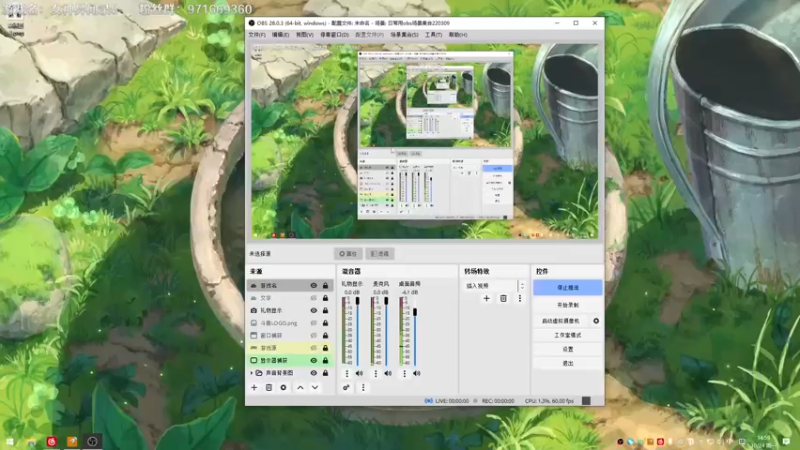800x450 pixels.
Task: Open OBS icon in Windows taskbar
Action: [x=92, y=441]
